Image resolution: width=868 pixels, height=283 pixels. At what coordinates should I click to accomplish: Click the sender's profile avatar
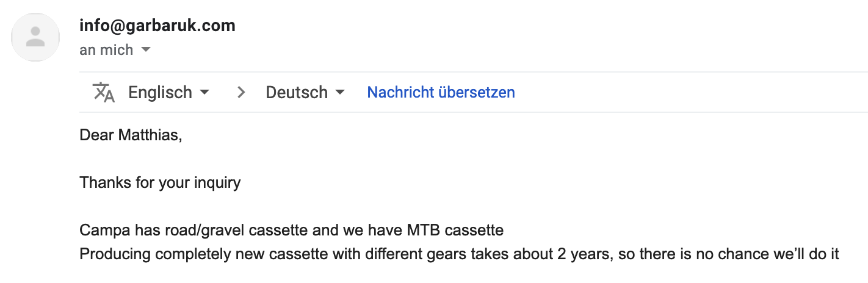pyautogui.click(x=36, y=37)
